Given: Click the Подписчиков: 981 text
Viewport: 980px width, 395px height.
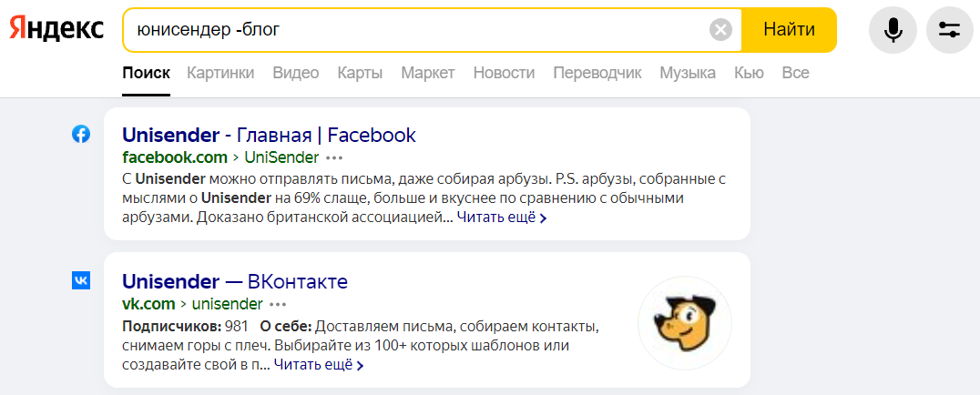Looking at the screenshot, I should click(x=185, y=326).
